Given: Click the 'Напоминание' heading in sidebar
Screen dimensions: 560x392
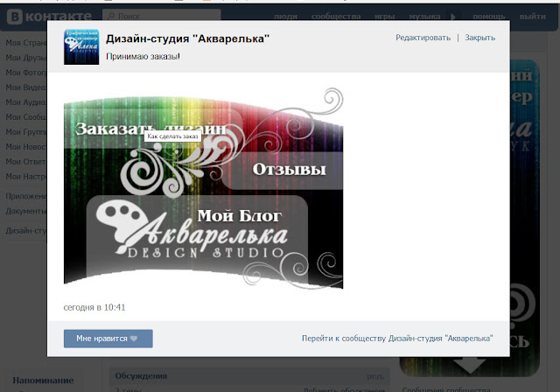Looking at the screenshot, I should pyautogui.click(x=43, y=381).
